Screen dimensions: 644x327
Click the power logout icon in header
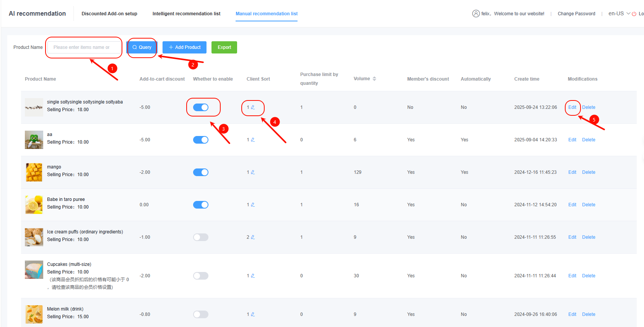coord(634,14)
